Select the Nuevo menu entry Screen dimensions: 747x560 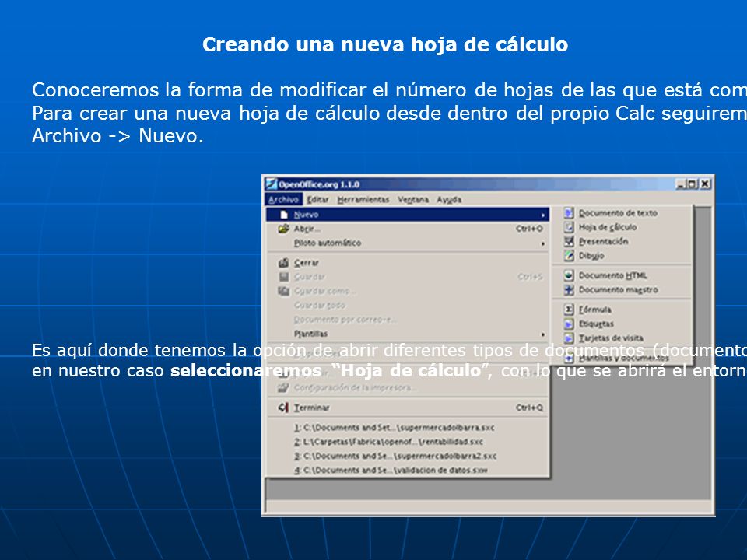tap(408, 215)
